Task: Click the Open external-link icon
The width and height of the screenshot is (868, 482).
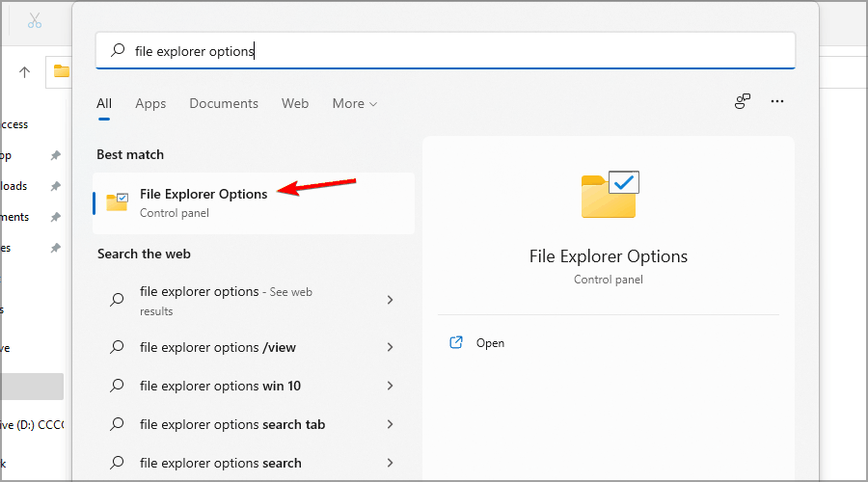Action: (x=455, y=342)
